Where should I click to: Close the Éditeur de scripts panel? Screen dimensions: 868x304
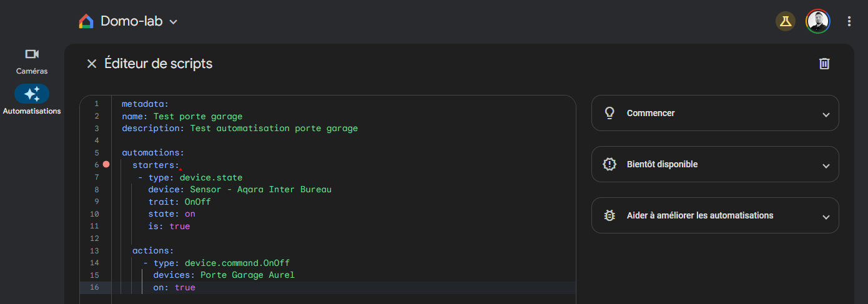[92, 64]
